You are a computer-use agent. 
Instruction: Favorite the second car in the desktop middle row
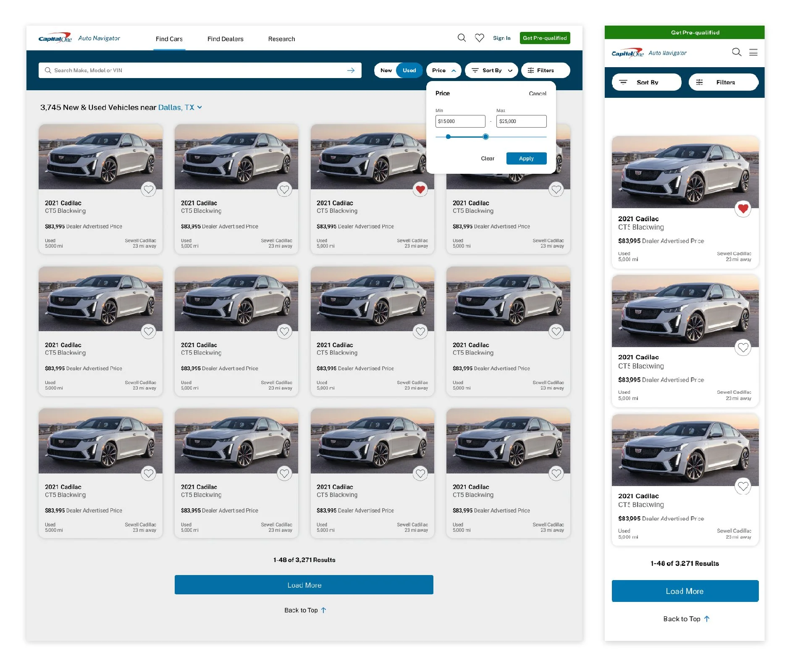284,331
